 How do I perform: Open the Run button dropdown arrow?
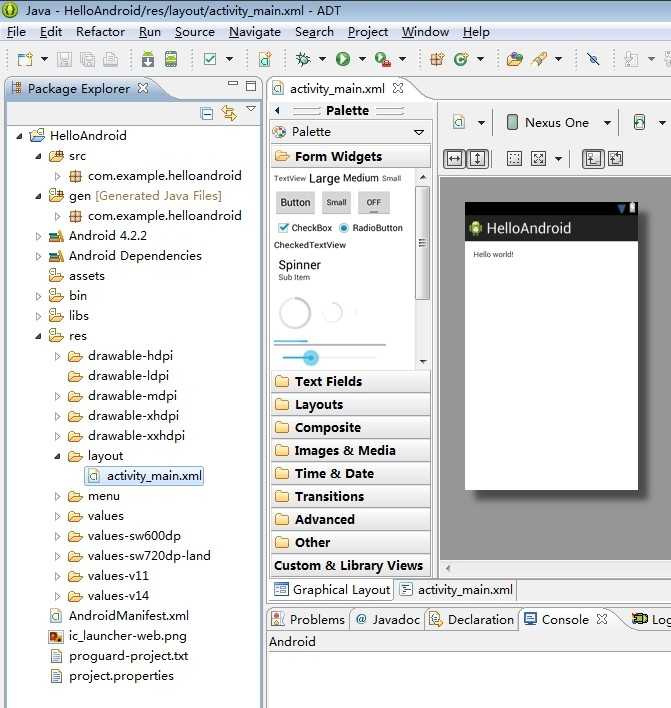(362, 59)
